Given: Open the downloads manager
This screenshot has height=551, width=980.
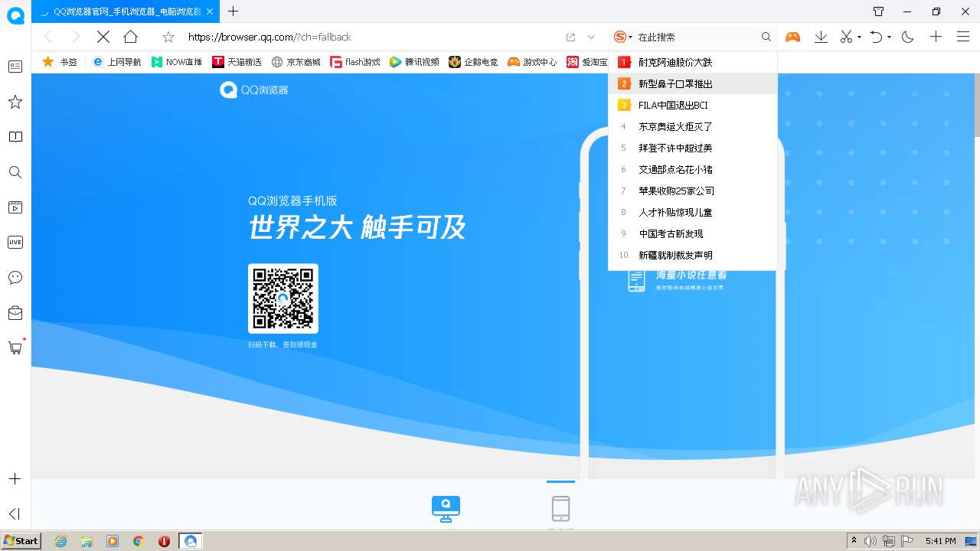Looking at the screenshot, I should tap(821, 37).
